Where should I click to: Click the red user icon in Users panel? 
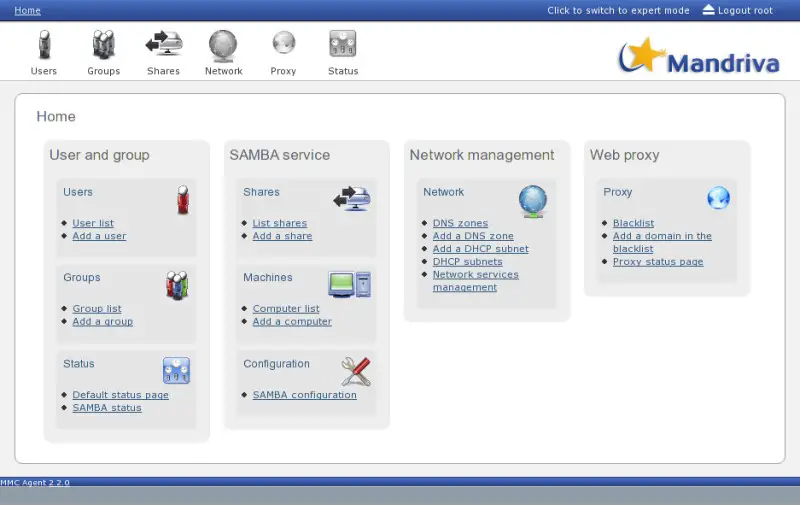point(183,199)
